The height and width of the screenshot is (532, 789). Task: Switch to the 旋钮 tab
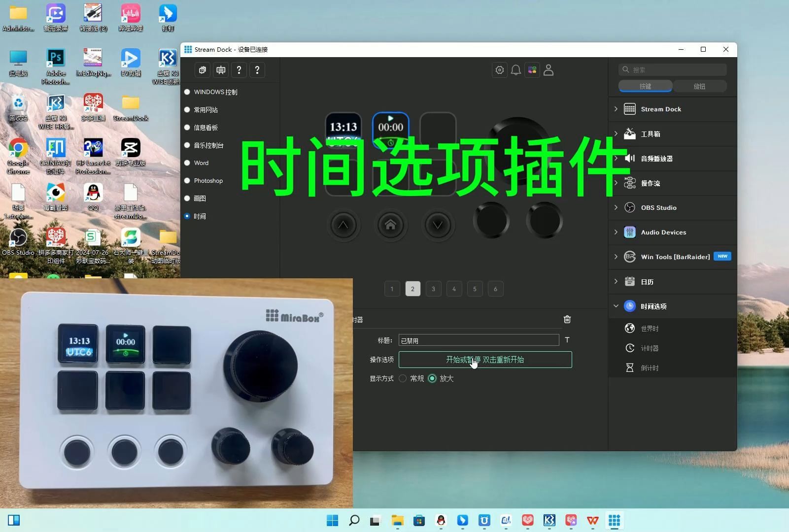tap(700, 86)
